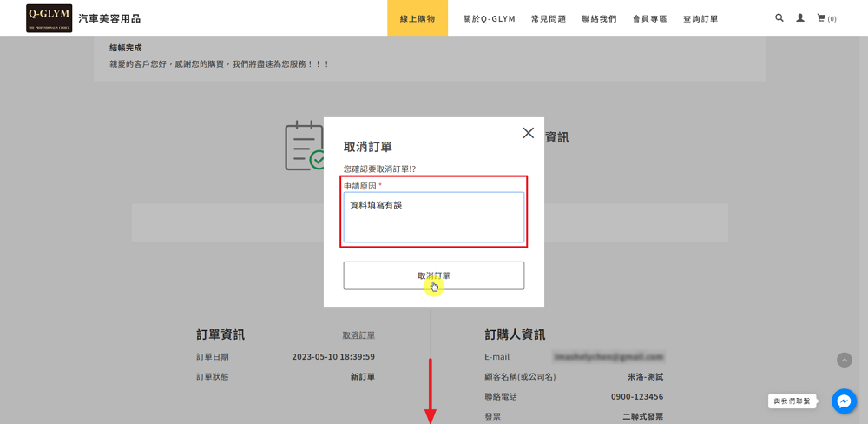Click the scroll-to-top arrow button

845,360
